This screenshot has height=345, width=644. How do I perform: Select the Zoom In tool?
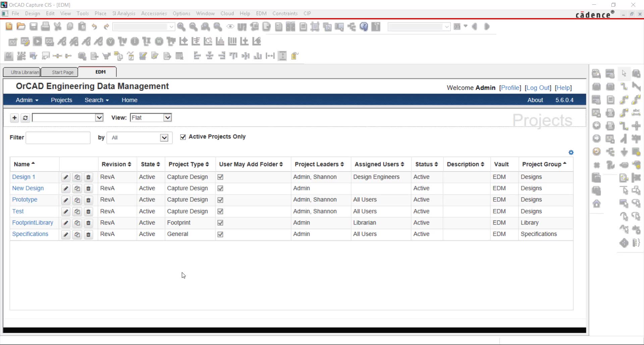181,27
